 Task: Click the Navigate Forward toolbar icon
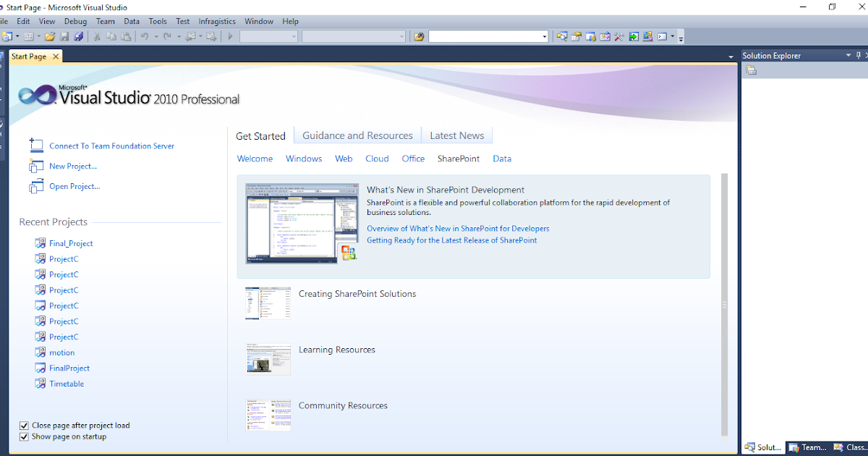(x=211, y=36)
